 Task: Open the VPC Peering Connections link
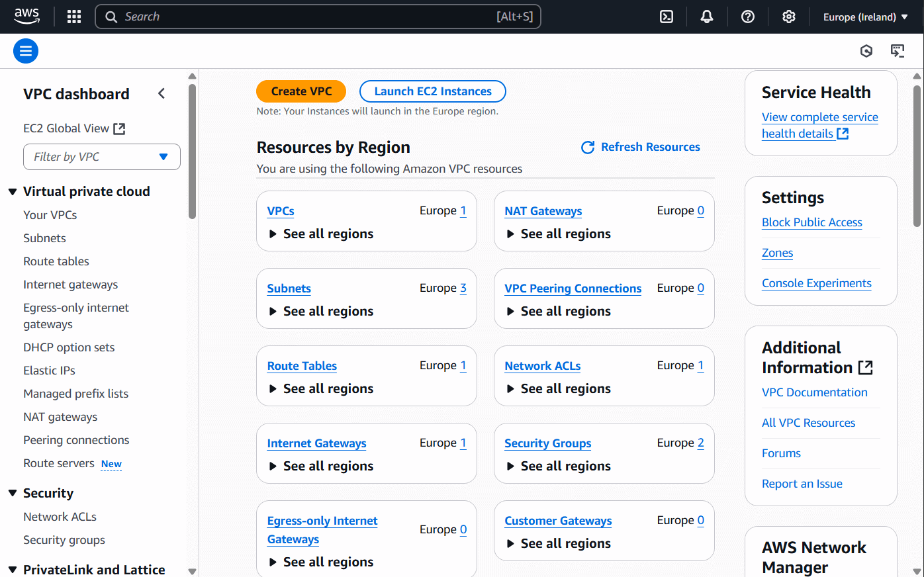573,288
